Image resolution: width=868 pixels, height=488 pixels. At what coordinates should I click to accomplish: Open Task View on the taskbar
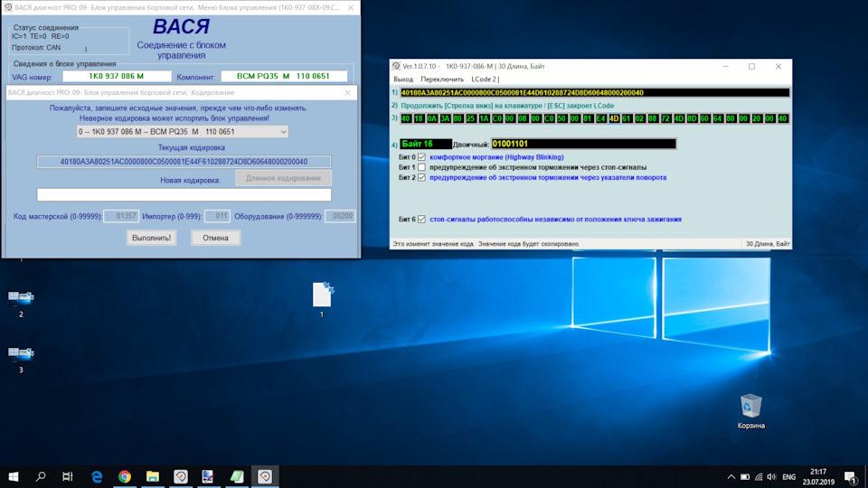(68, 476)
